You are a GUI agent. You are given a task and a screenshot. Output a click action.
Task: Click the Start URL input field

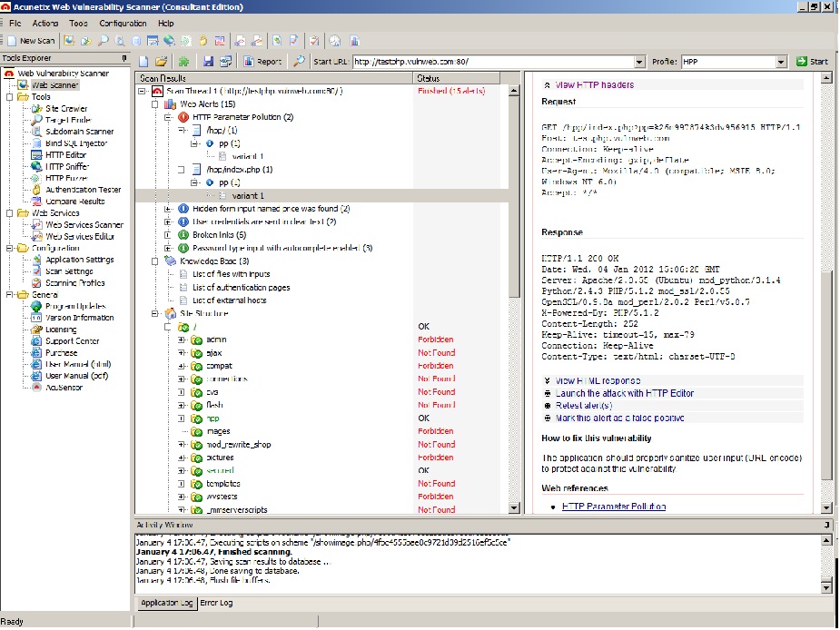pyautogui.click(x=493, y=62)
